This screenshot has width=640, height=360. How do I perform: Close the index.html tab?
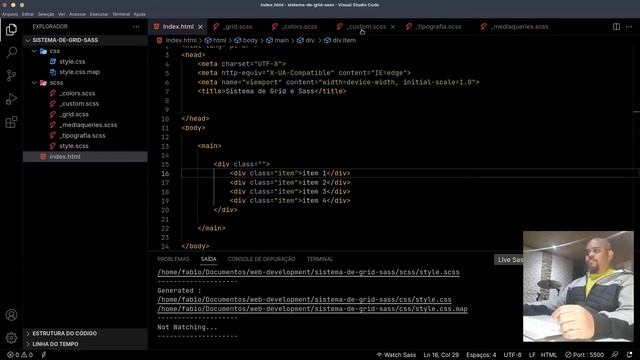click(x=200, y=27)
